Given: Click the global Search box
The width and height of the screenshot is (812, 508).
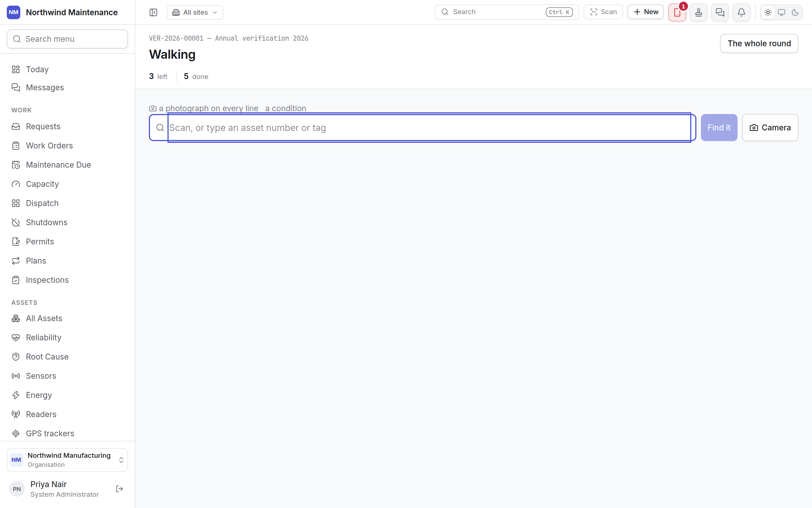Looking at the screenshot, I should tap(507, 12).
